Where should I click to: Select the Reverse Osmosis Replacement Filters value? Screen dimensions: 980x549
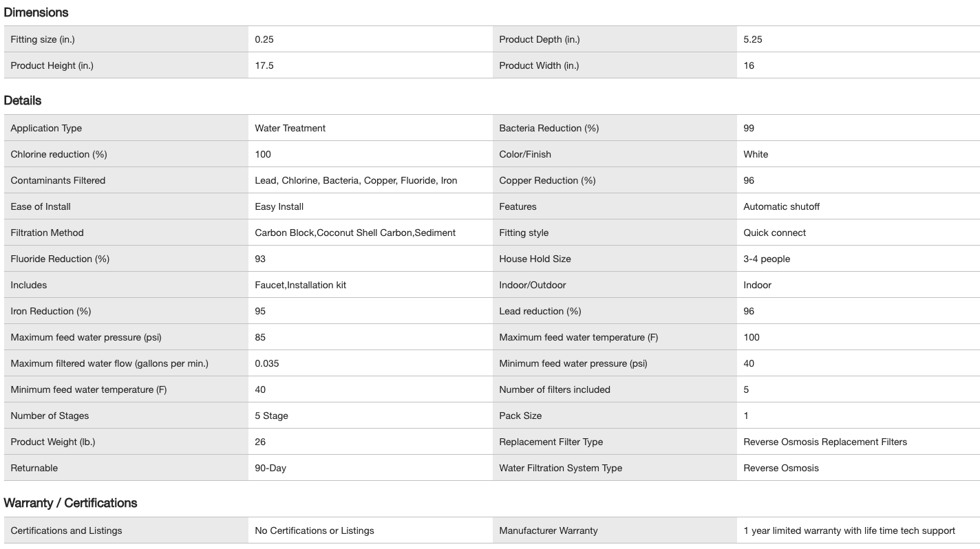tap(824, 442)
